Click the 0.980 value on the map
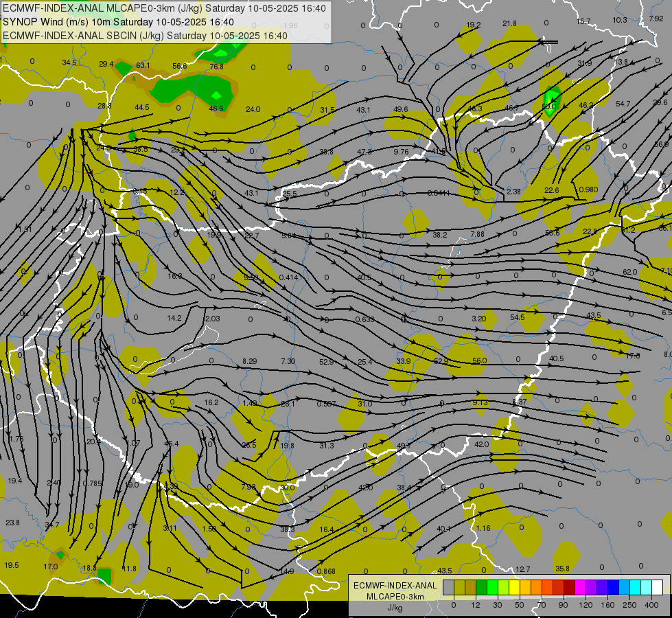The image size is (672, 618). 588,189
